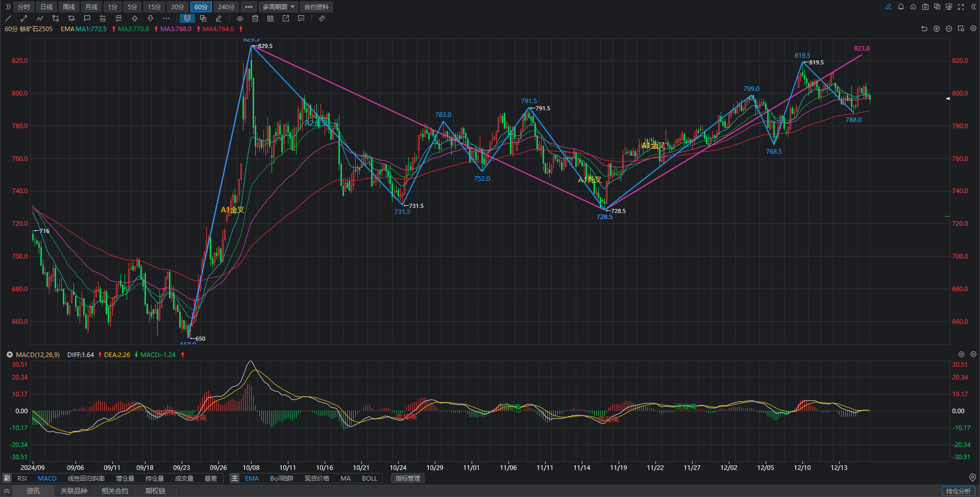Click the zoom in plus icon
Image resolution: width=980 pixels, height=497 pixels.
(937, 29)
